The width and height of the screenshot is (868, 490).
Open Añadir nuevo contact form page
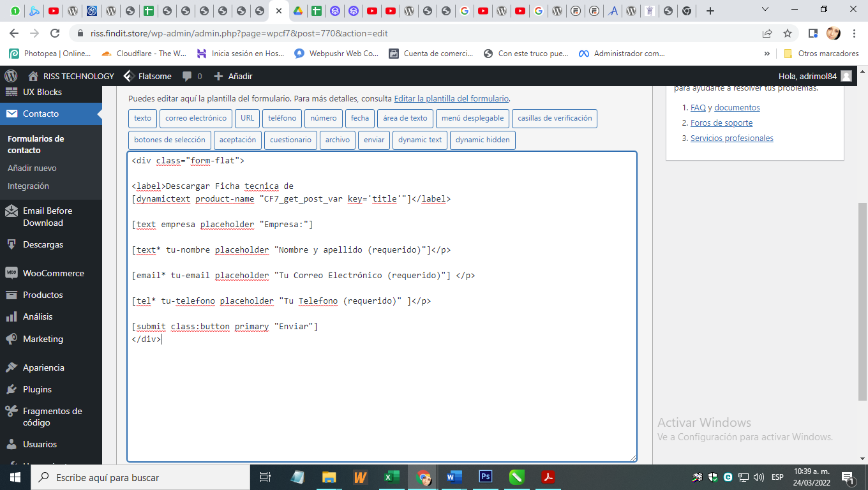pyautogui.click(x=32, y=168)
